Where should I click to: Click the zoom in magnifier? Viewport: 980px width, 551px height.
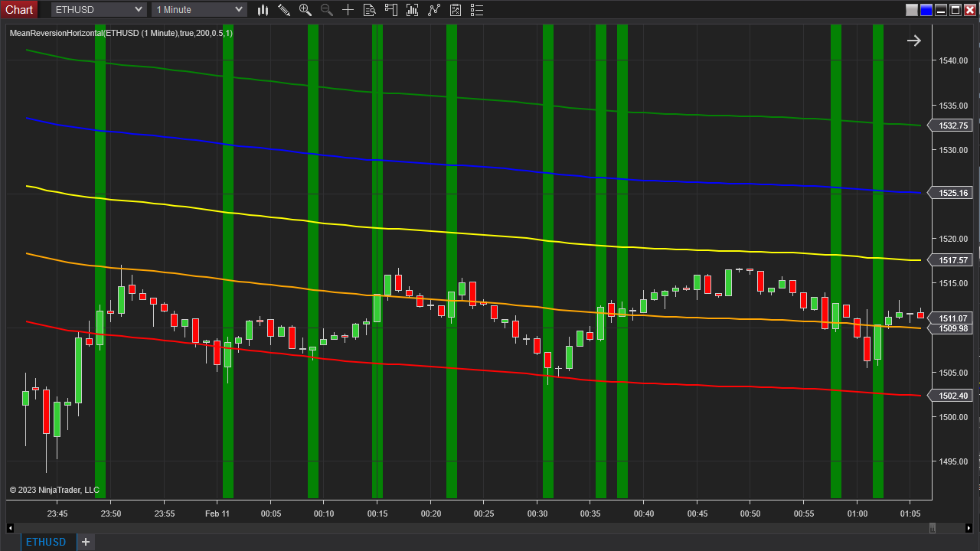coord(305,10)
